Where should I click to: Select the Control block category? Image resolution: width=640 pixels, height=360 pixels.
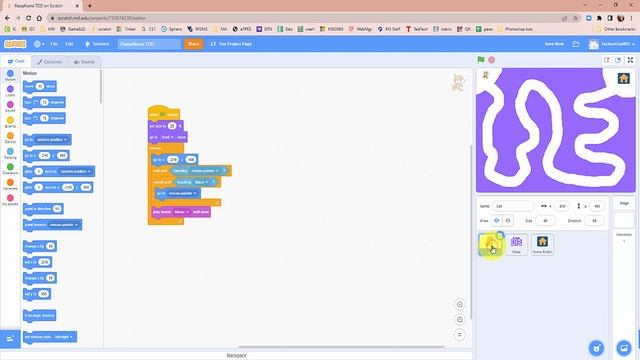[x=10, y=138]
